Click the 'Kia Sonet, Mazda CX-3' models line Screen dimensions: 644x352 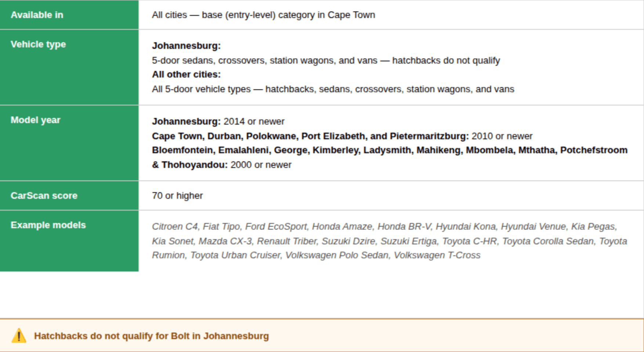390,241
